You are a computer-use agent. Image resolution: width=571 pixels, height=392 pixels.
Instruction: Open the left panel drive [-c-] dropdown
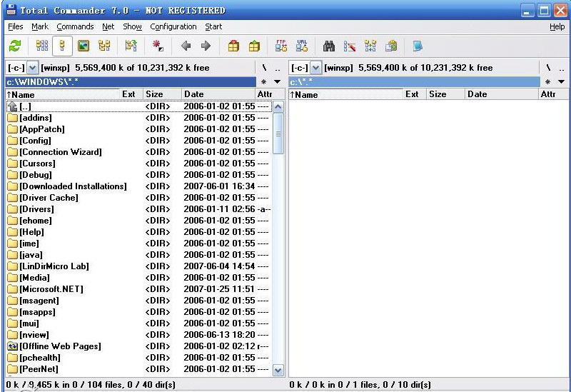(x=32, y=68)
